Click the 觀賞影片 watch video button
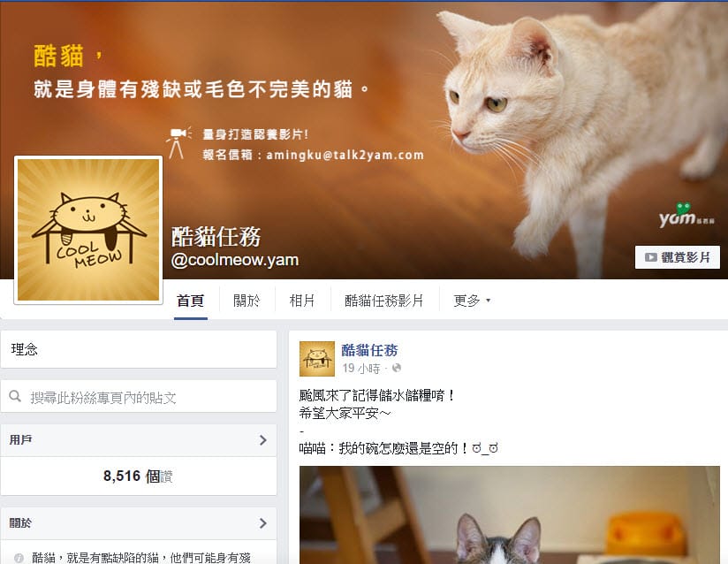728x564 pixels. pos(678,257)
